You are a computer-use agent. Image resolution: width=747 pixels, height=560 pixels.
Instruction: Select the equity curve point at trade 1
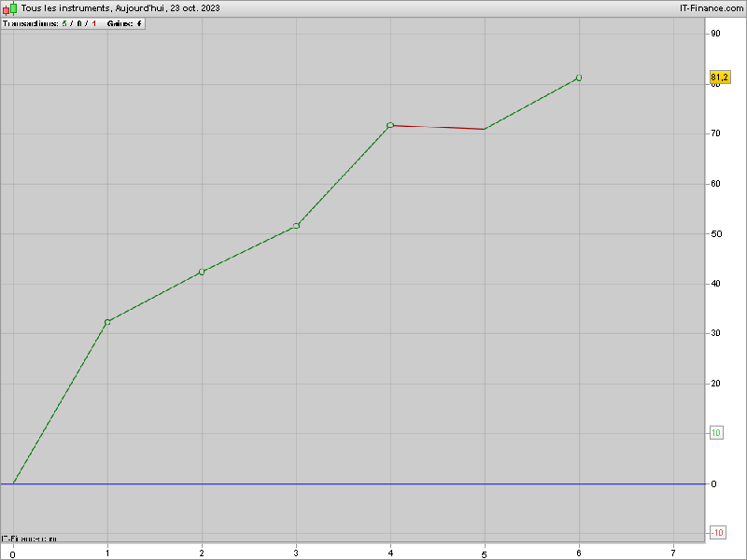point(107,322)
